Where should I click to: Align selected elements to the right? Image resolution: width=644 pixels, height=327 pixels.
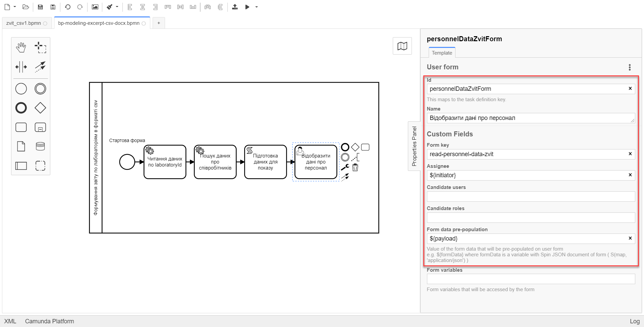tap(155, 7)
